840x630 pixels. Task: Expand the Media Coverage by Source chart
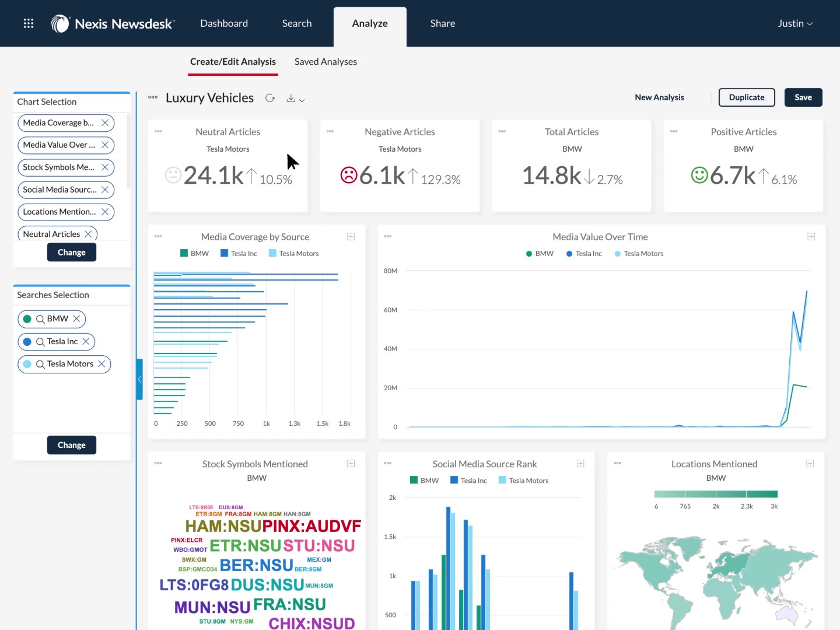[351, 236]
